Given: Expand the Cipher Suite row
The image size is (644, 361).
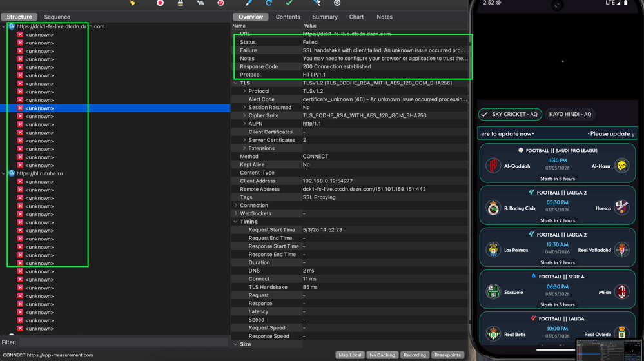Looking at the screenshot, I should (x=244, y=115).
